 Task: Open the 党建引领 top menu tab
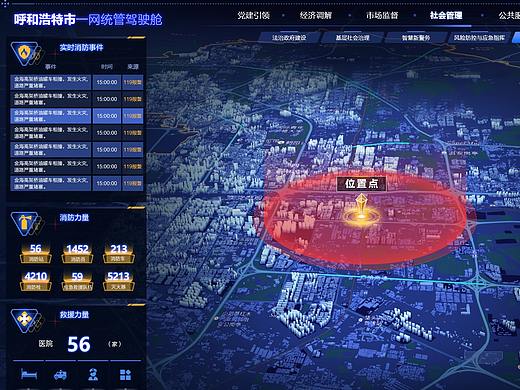253,15
